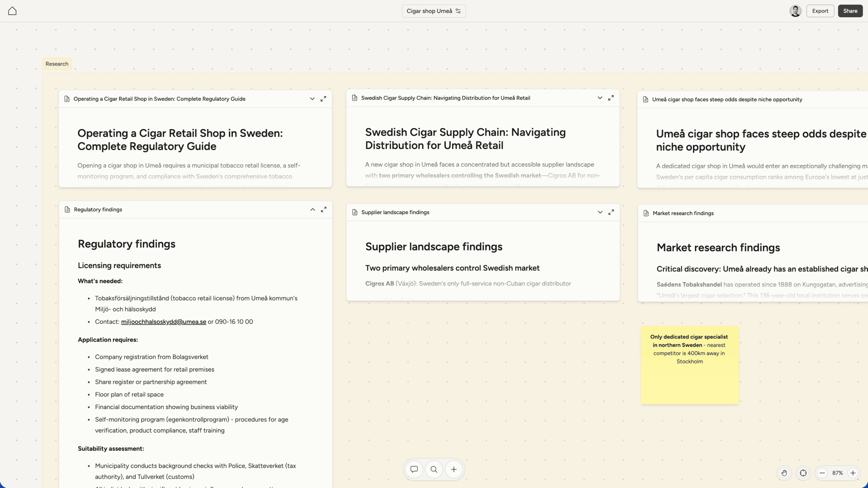Expand the Regulatory findings card to fullscreen
This screenshot has height=488, width=868.
coord(323,209)
